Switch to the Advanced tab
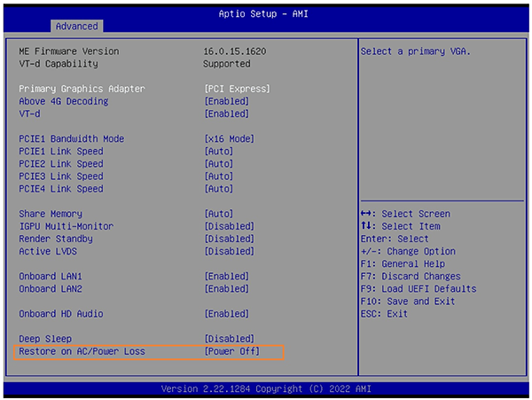 [79, 26]
